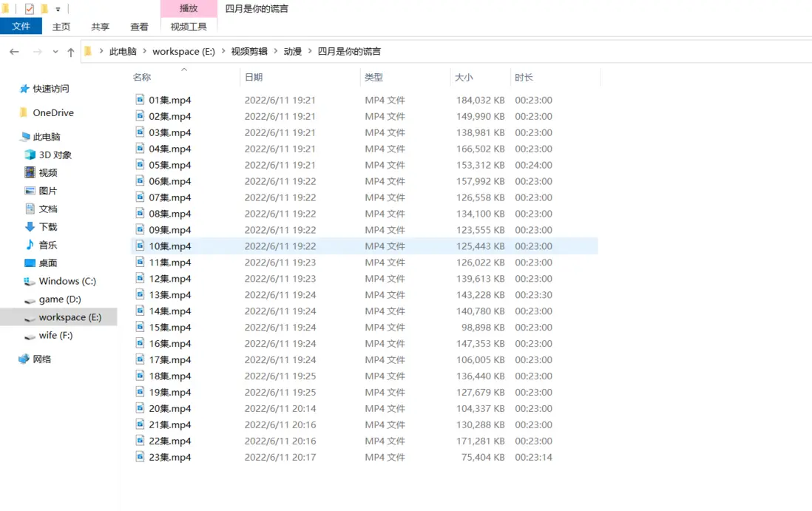Open the 视频 folder in sidebar
The height and width of the screenshot is (511, 812).
click(48, 172)
